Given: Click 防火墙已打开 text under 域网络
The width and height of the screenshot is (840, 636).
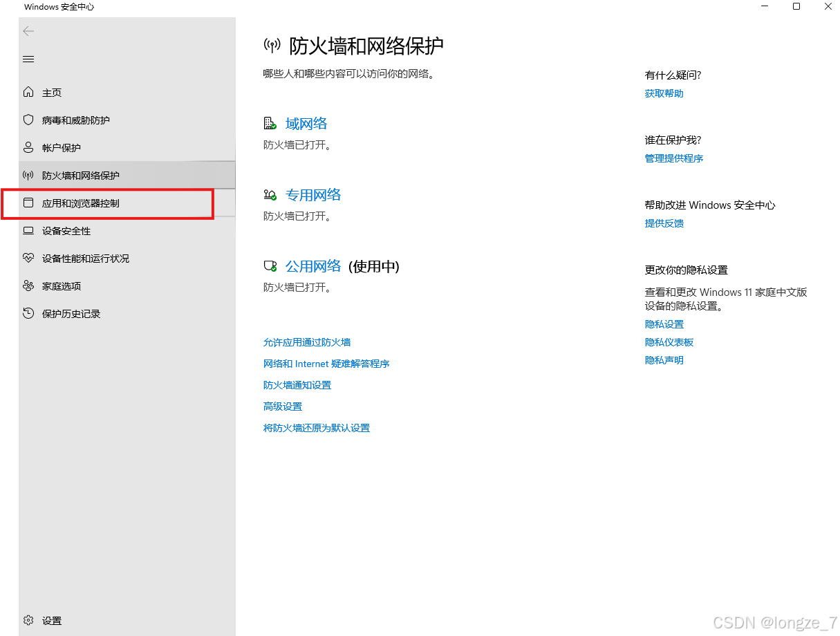Looking at the screenshot, I should tap(297, 145).
